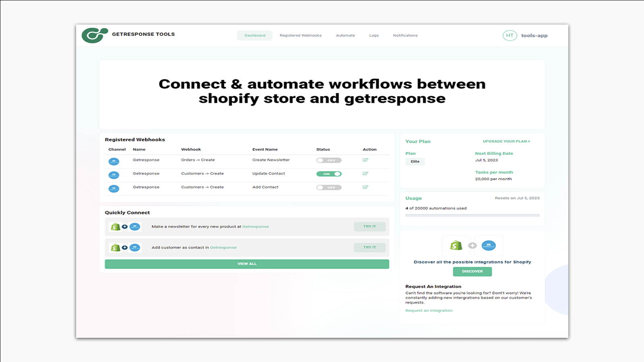
Task: Edit the Add Contact webhook
Action: tap(365, 187)
